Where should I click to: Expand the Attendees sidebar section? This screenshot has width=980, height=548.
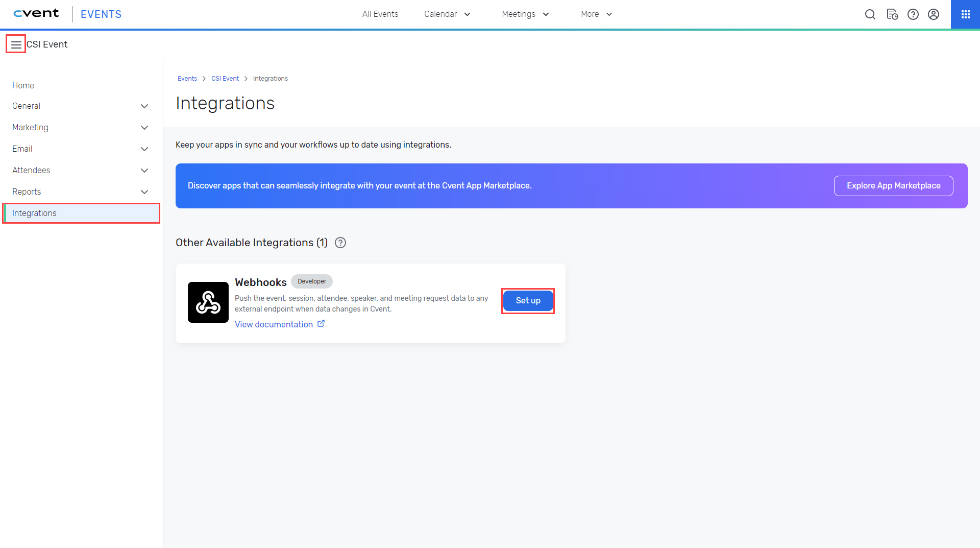coord(144,171)
